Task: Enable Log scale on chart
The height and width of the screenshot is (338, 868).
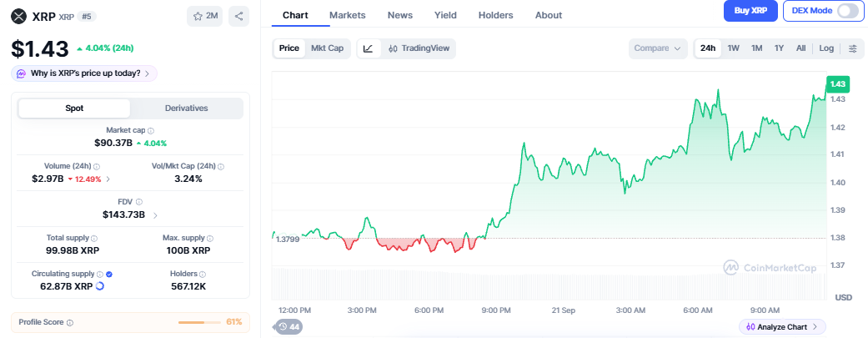Action: (x=826, y=48)
